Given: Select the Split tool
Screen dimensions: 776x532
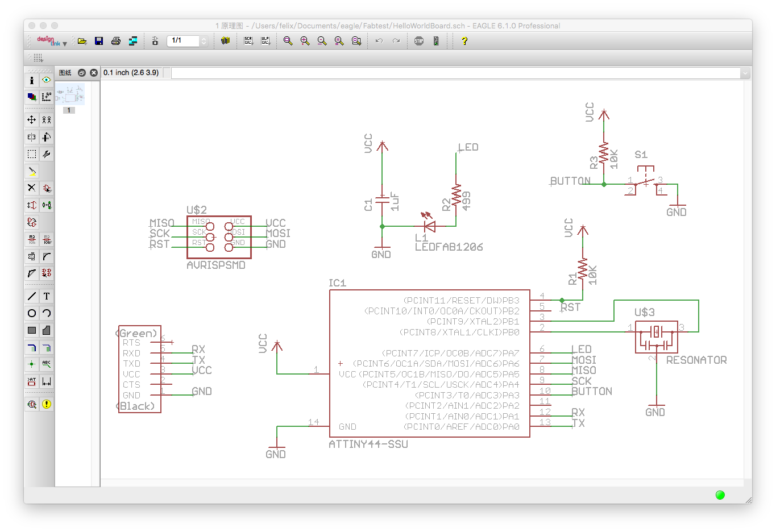Looking at the screenshot, I should coord(32,273).
